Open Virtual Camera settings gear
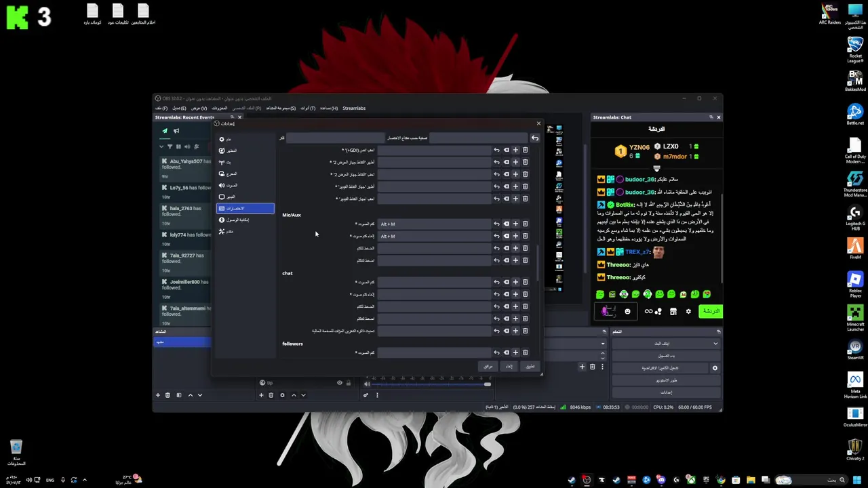 [x=715, y=368]
